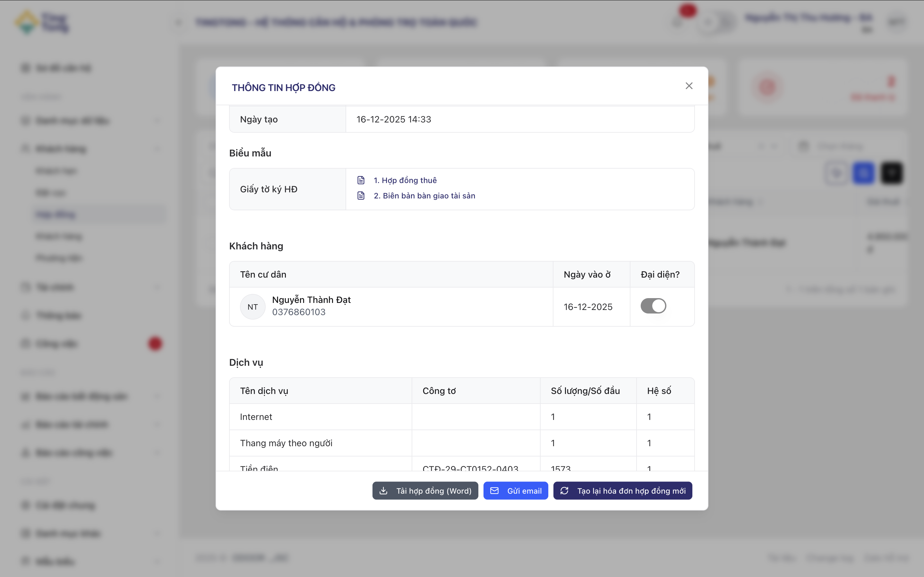924x577 pixels.
Task: Click envelope icon on Gửi email button
Action: 494,491
